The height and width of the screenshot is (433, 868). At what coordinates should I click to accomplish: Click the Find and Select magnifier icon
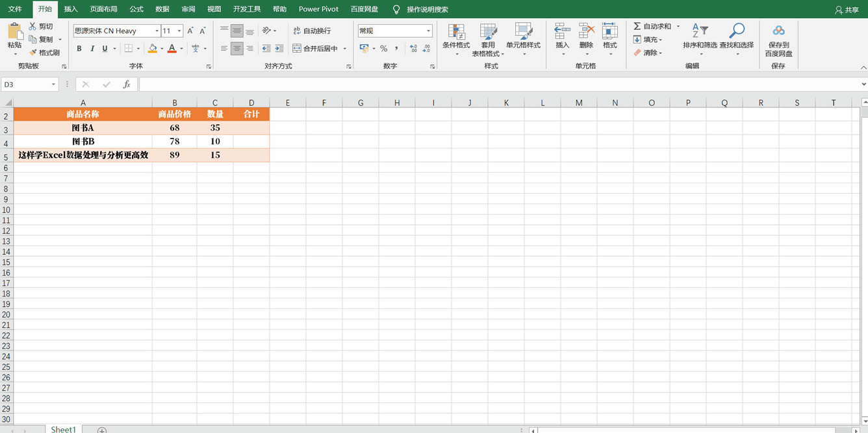737,31
